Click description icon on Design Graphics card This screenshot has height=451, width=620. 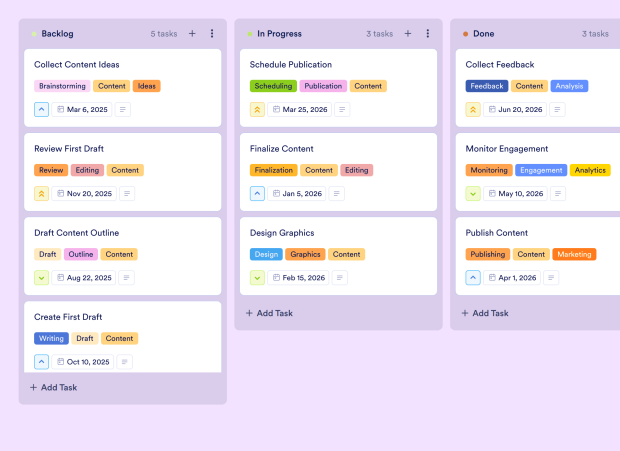coord(342,278)
